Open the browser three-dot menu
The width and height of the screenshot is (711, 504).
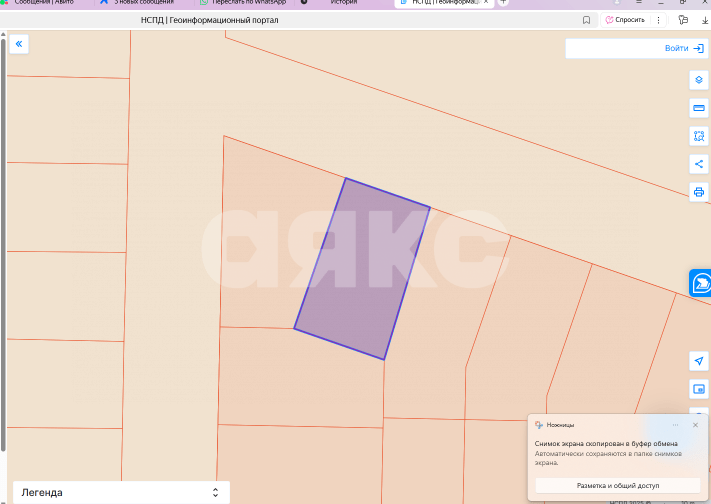pos(658,20)
